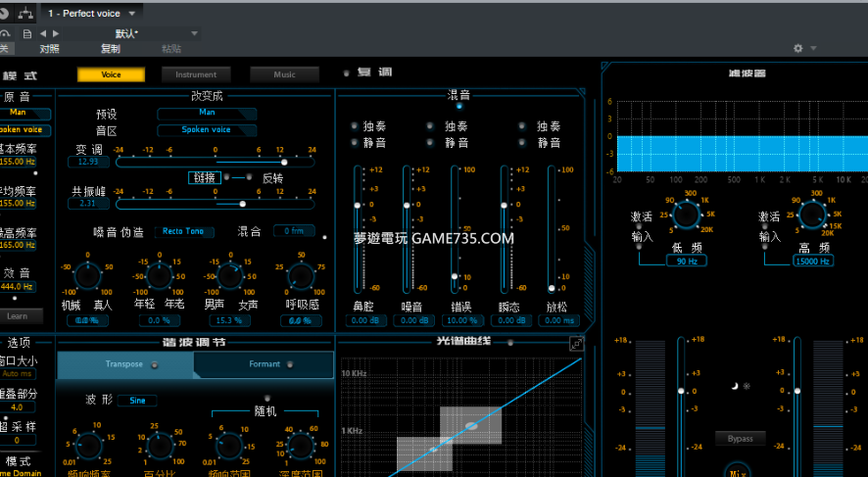
Task: Toggle the 链接 link button
Action: 203,177
